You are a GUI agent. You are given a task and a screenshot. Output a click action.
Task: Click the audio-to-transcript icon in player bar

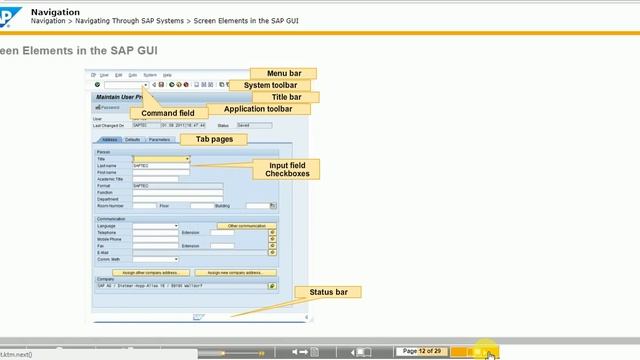click(x=305, y=352)
